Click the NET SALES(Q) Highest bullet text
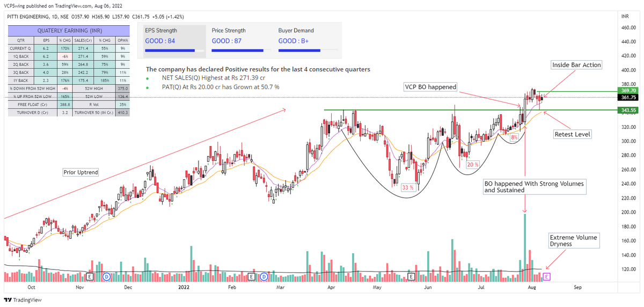The image size is (644, 307). 215,78
